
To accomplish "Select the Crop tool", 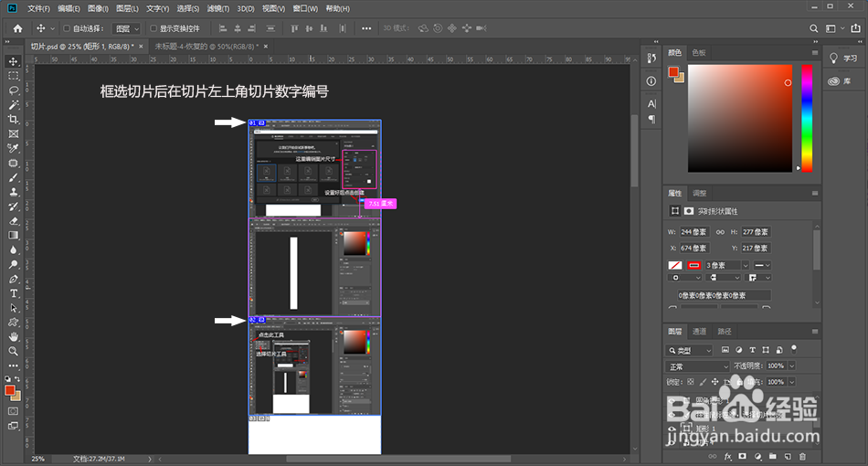I will pos(14,119).
